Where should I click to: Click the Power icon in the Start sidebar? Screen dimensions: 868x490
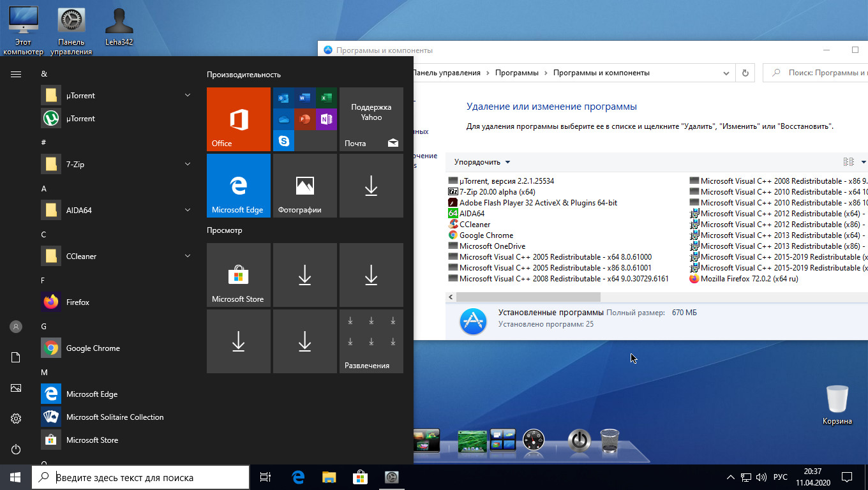point(16,449)
